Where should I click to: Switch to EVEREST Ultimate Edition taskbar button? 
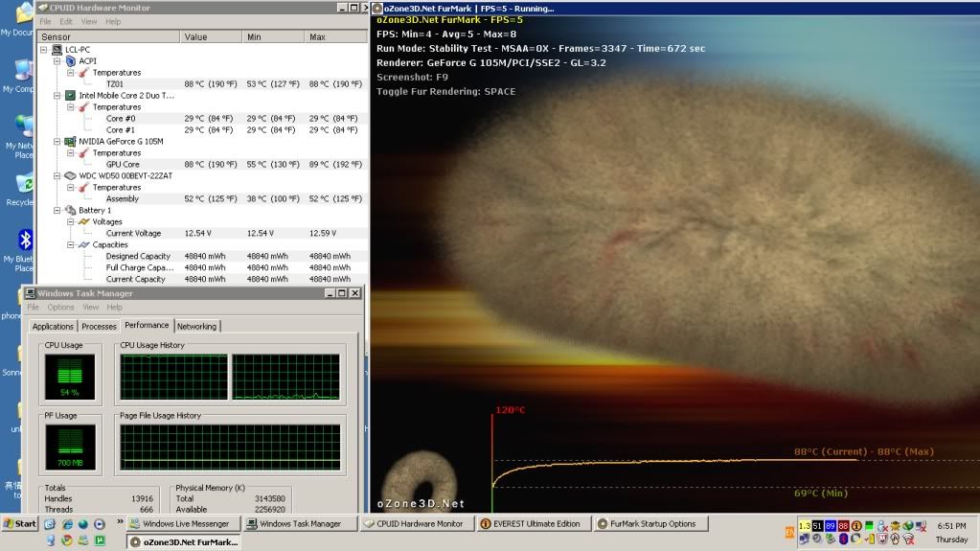[535, 524]
